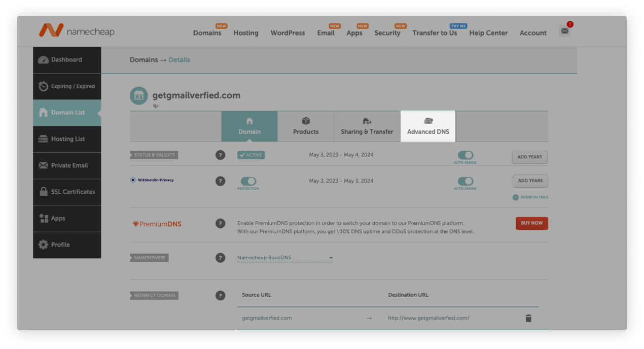Open Transfer to Us menu

click(435, 33)
